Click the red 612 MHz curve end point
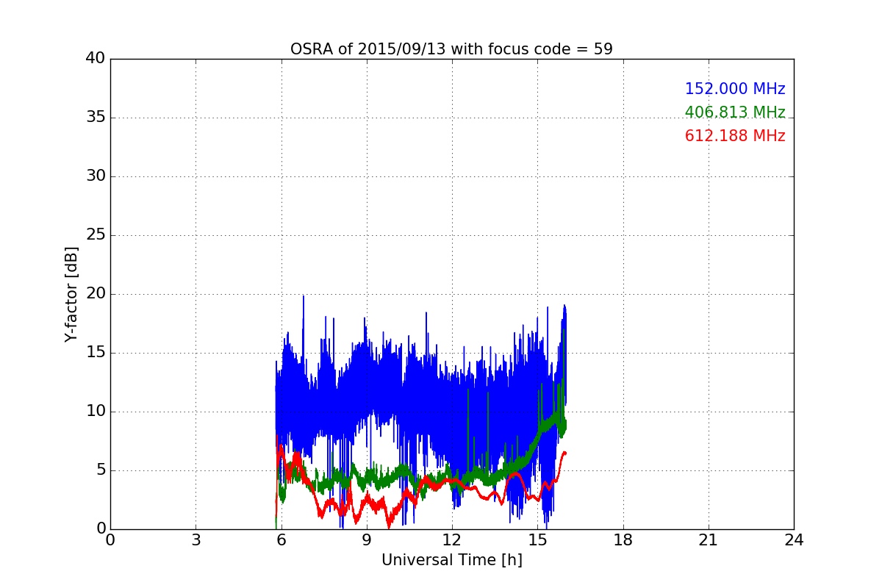Image resolution: width=882 pixels, height=588 pixels. coord(565,453)
